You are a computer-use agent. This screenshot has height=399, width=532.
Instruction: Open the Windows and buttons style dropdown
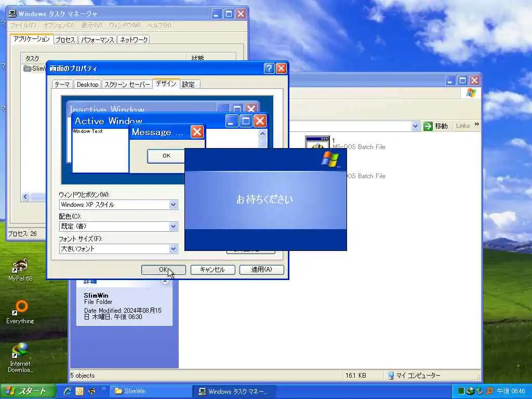click(x=173, y=205)
